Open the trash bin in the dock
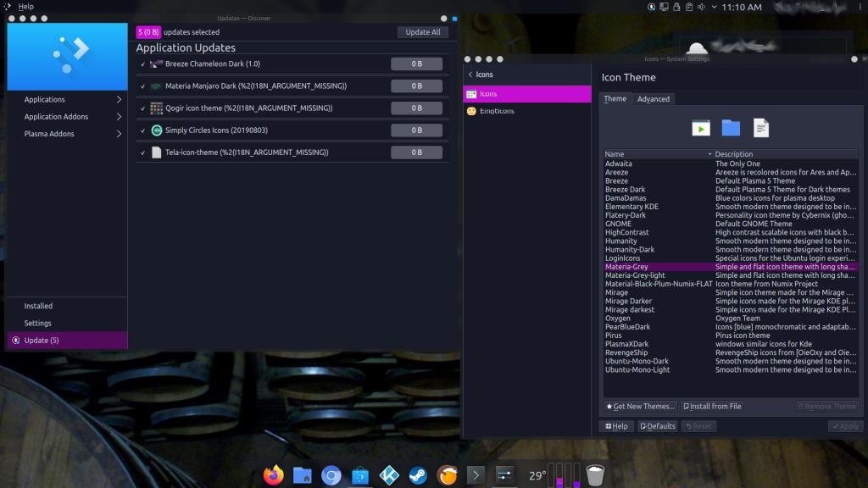The height and width of the screenshot is (488, 868). coord(595,475)
